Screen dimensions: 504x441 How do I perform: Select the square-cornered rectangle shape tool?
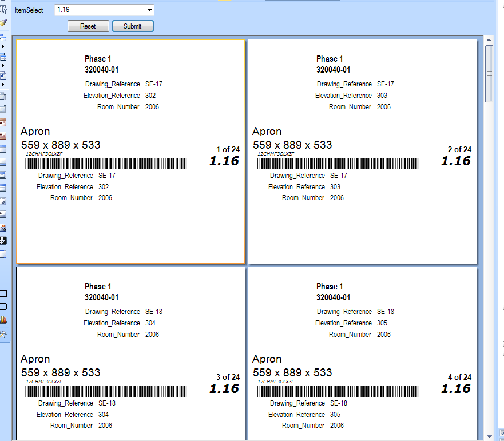pyautogui.click(x=3, y=293)
